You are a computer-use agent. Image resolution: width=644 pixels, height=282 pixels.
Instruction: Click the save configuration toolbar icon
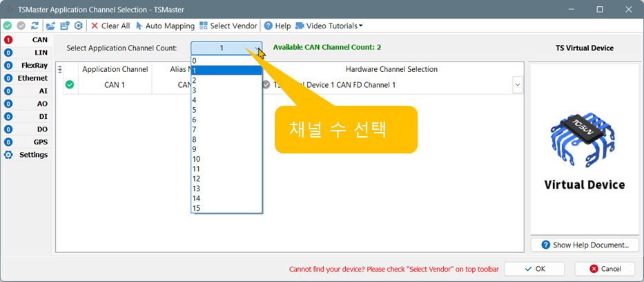pyautogui.click(x=64, y=26)
